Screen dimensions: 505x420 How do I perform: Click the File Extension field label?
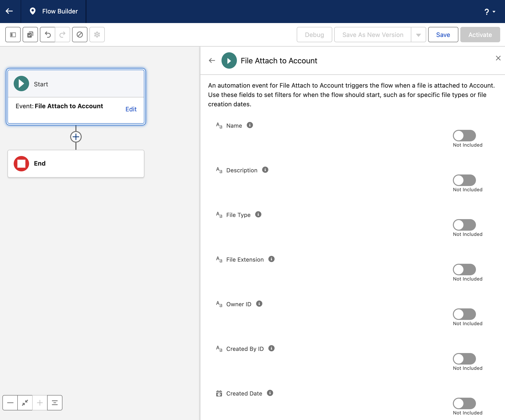[245, 260]
